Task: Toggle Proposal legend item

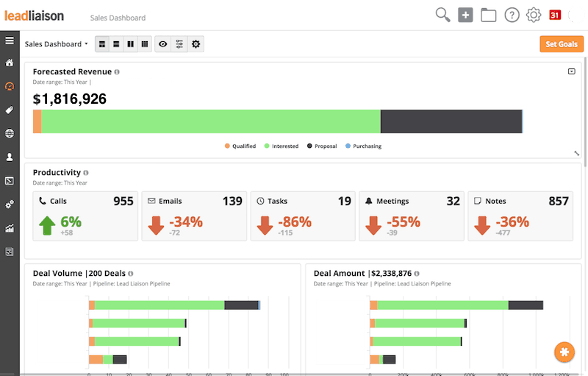Action: pos(322,146)
